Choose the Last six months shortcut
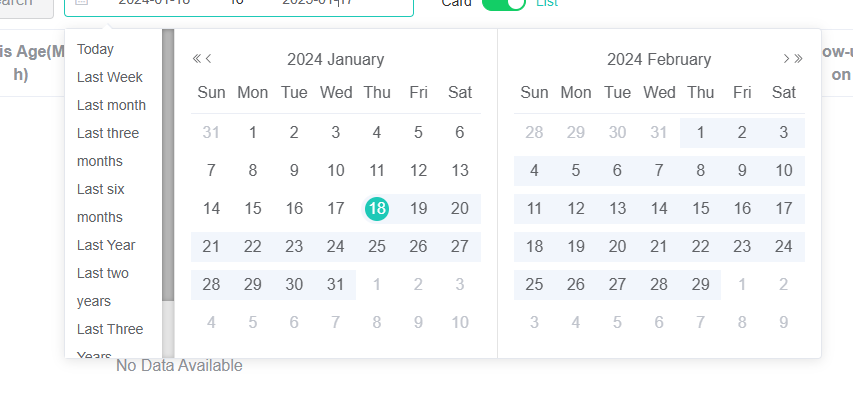 pos(101,203)
